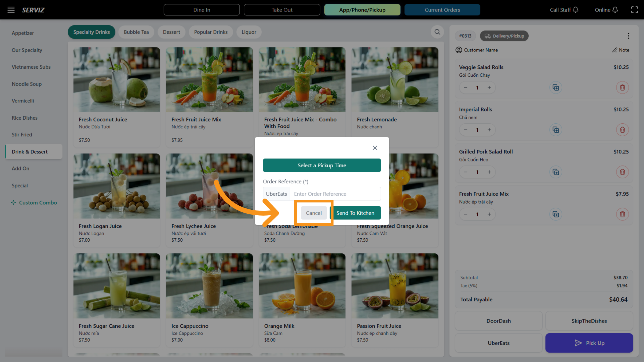Open the order three-dot options menu
Image resolution: width=644 pixels, height=362 pixels.
point(628,36)
